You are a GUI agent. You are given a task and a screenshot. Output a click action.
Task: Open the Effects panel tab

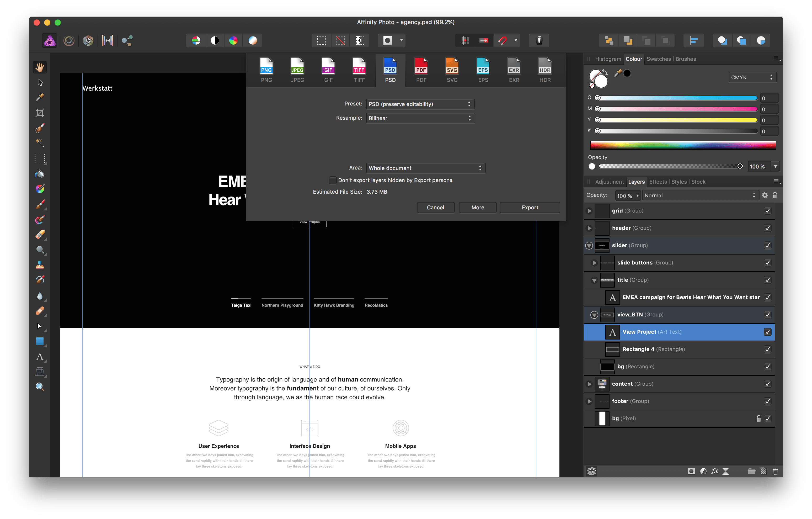click(658, 182)
